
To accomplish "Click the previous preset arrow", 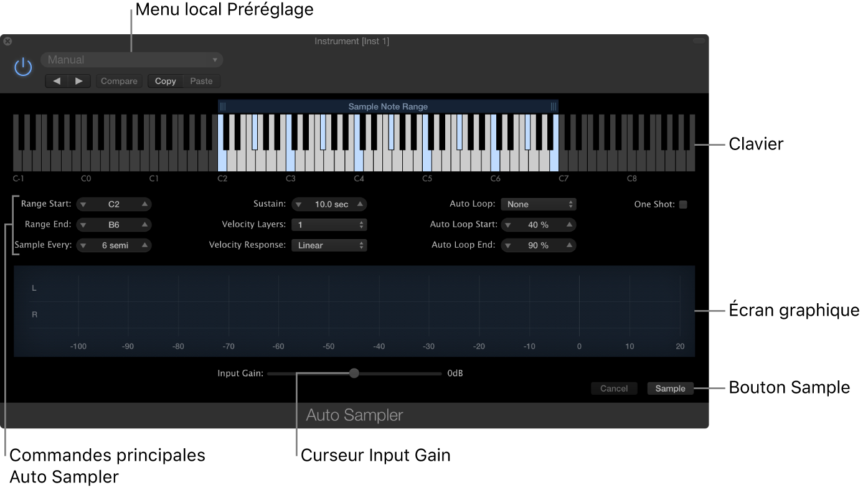I will pos(57,80).
